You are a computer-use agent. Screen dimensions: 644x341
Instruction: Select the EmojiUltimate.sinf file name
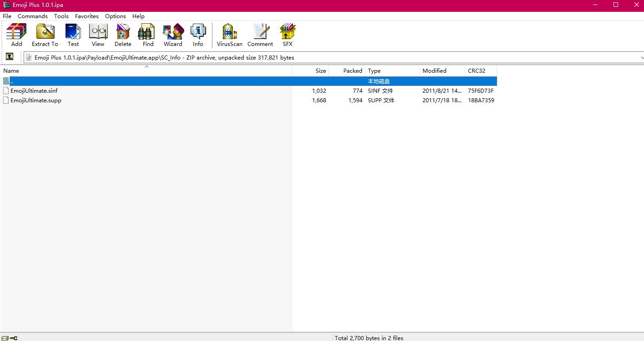[x=34, y=90]
